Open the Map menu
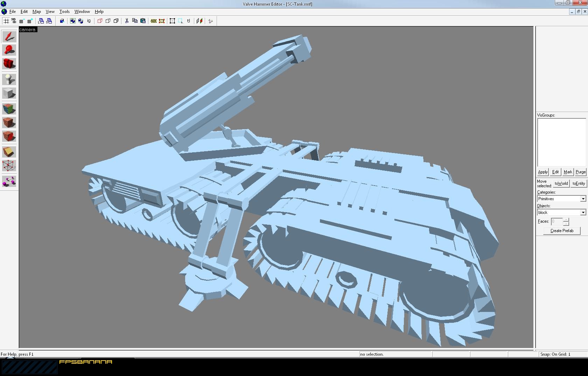Image resolution: width=588 pixels, height=376 pixels. (36, 12)
